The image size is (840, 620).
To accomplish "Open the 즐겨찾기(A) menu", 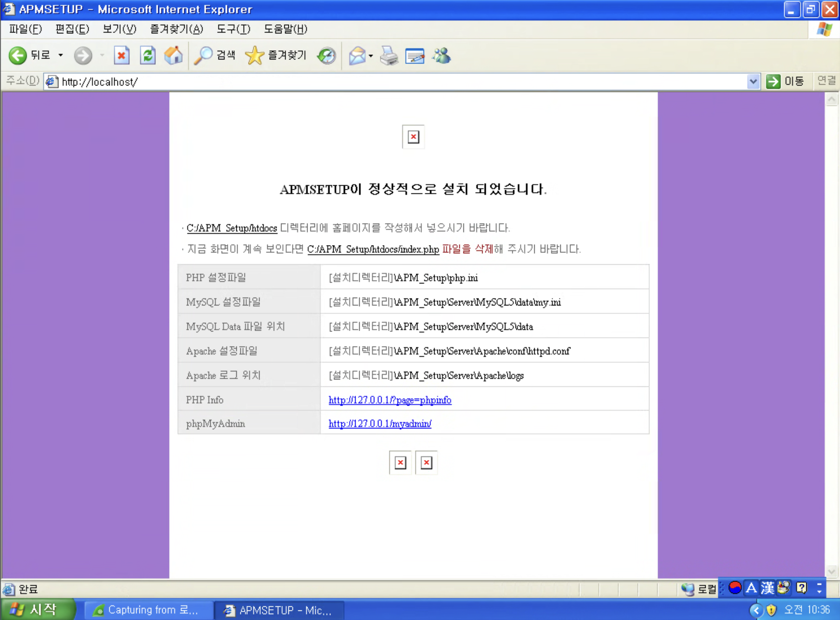I will point(176,29).
